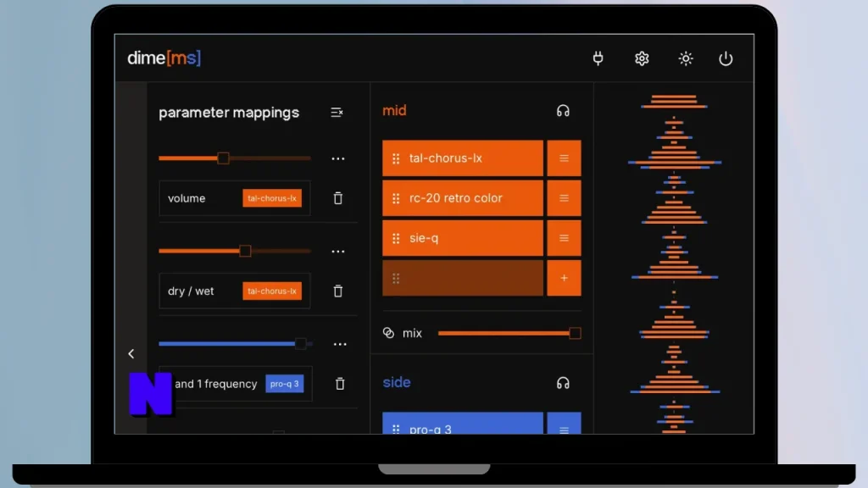Grab the drag handle on sie-q
Image resolution: width=868 pixels, height=488 pixels.
(396, 238)
